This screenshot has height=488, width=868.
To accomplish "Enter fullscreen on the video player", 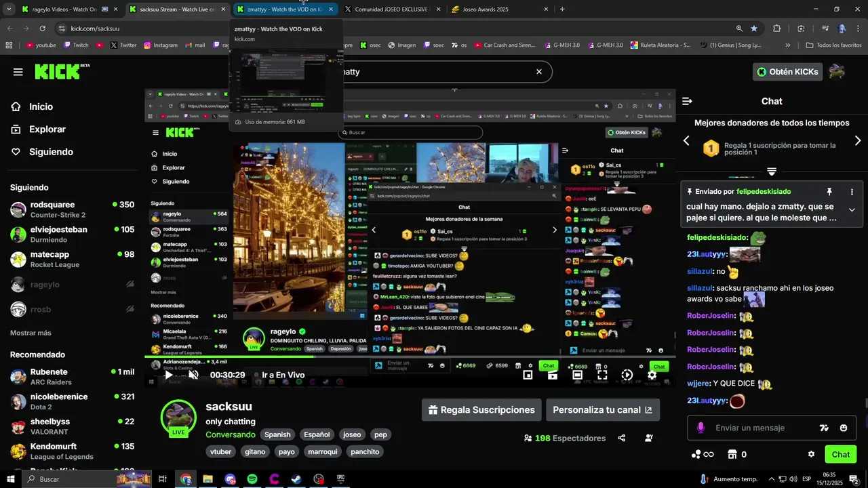I will pyautogui.click(x=602, y=375).
